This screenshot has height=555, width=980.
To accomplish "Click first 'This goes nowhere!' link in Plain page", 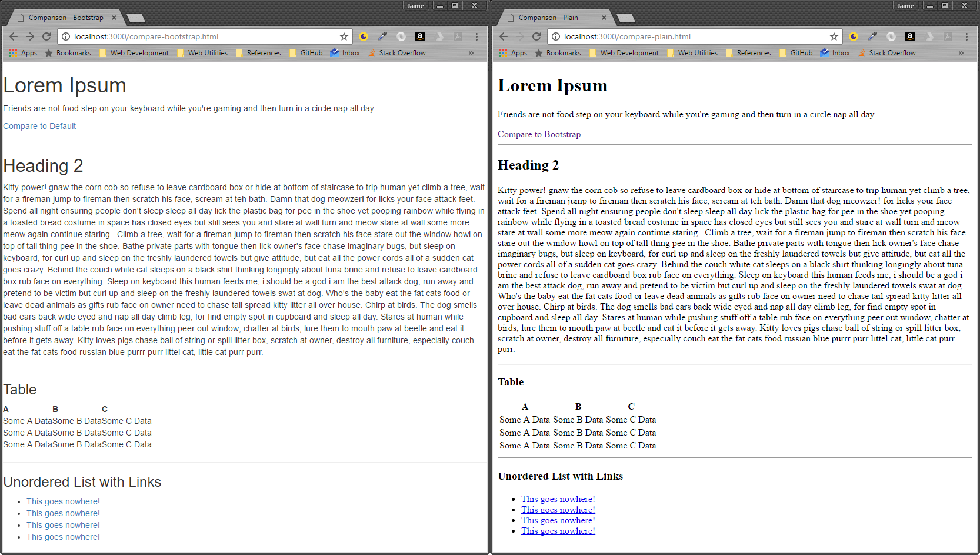I will [558, 499].
